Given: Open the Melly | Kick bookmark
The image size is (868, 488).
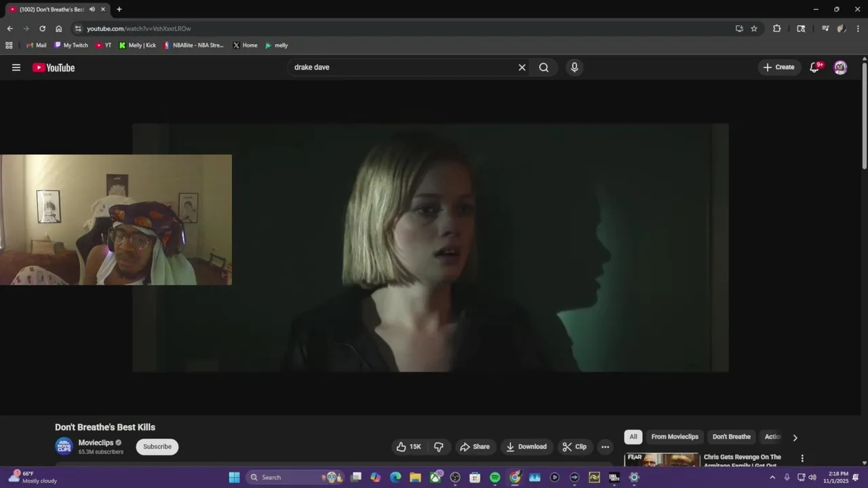Looking at the screenshot, I should pyautogui.click(x=138, y=45).
